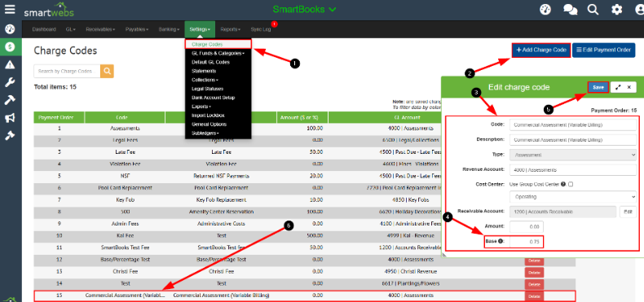The image size is (644, 302).
Task: Click the magnifier search icon in header
Action: pos(593,10)
